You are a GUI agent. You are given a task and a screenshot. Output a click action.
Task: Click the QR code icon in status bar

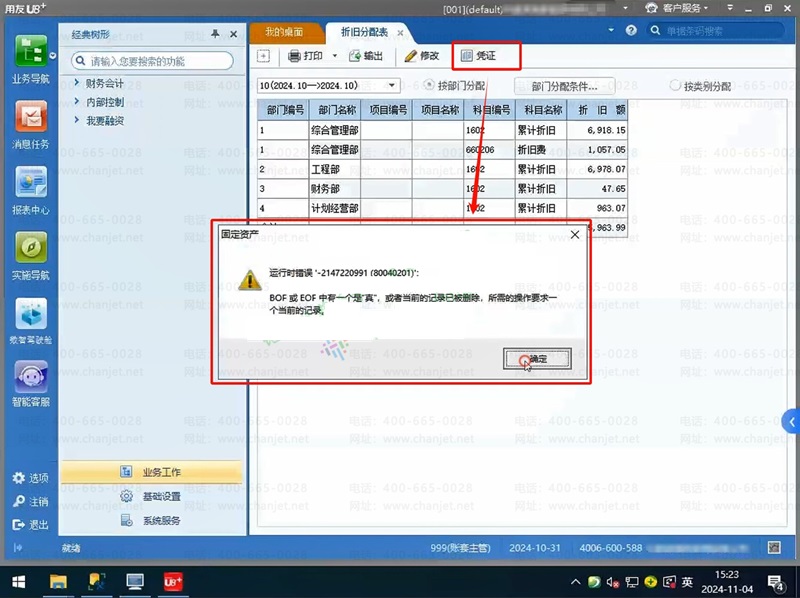[774, 547]
